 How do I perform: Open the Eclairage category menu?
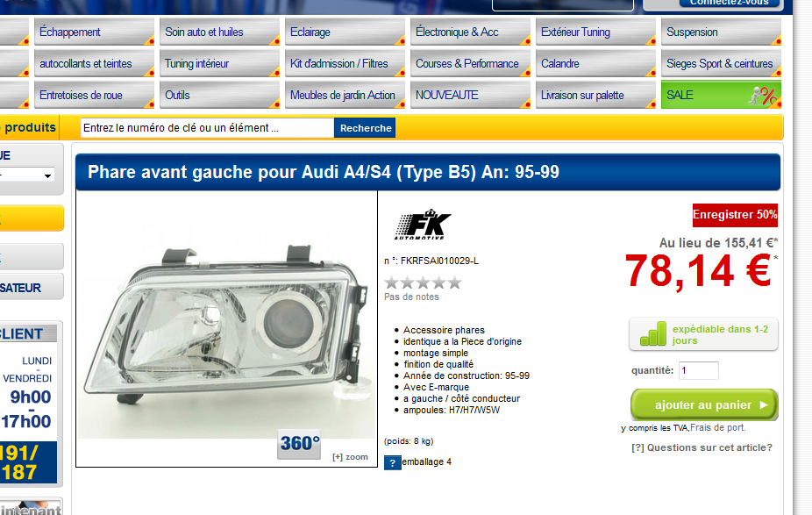point(345,32)
